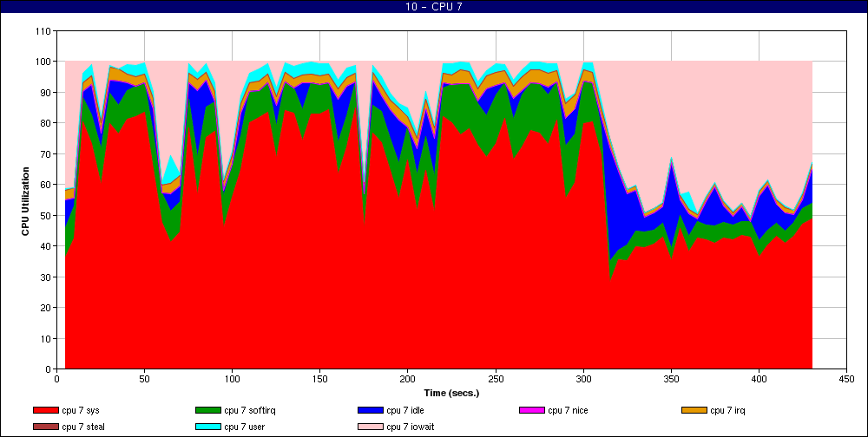Screen dimensions: 868x437
Task: Click the chart title '10 - CPU 7'
Action: coord(434,7)
